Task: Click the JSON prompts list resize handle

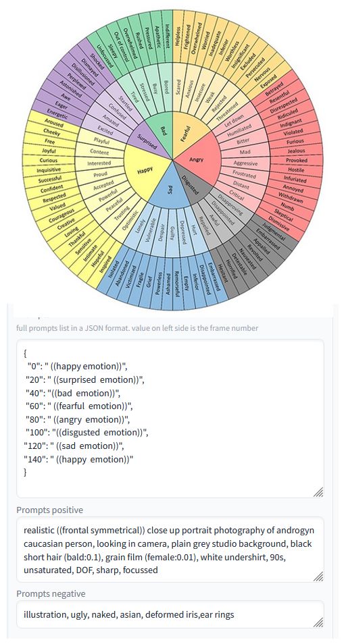Action: tap(318, 492)
